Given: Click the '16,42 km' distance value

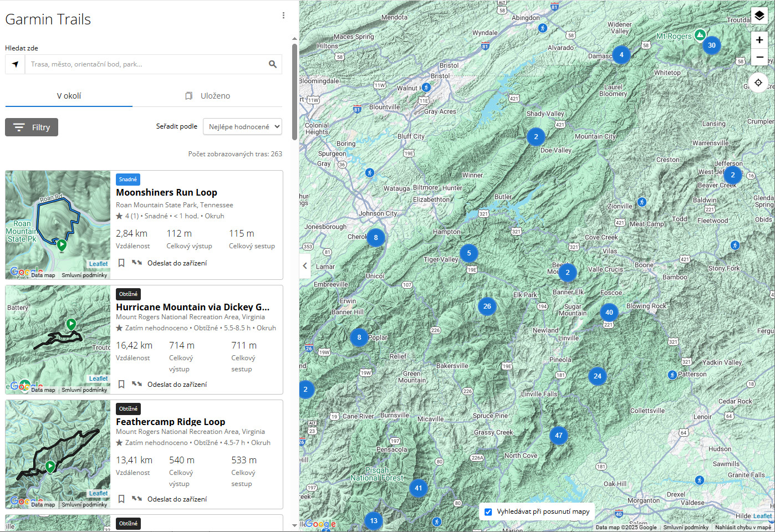Looking at the screenshot, I should tap(134, 345).
